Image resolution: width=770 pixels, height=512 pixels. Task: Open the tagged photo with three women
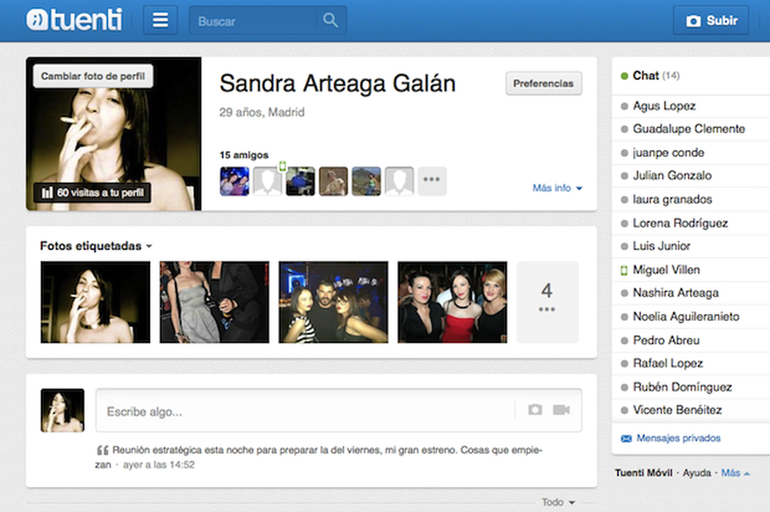(x=452, y=302)
